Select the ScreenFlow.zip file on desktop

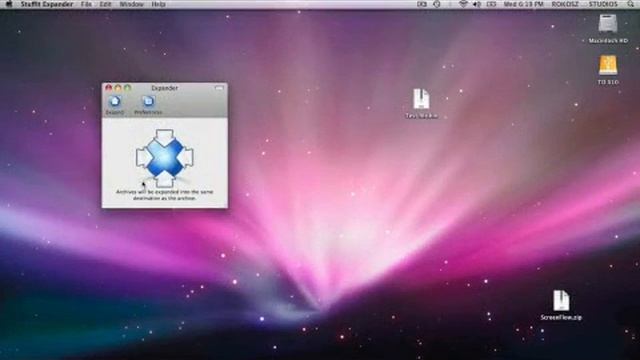click(x=561, y=305)
